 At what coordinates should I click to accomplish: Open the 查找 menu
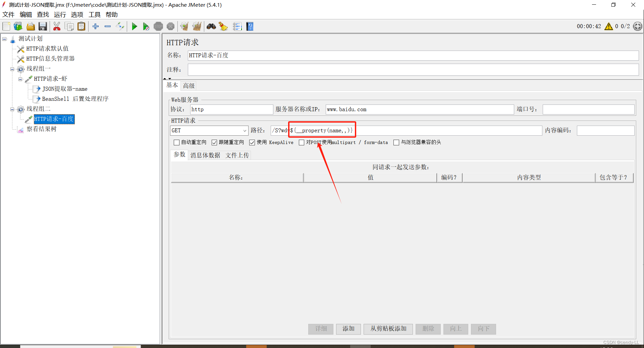[x=43, y=15]
